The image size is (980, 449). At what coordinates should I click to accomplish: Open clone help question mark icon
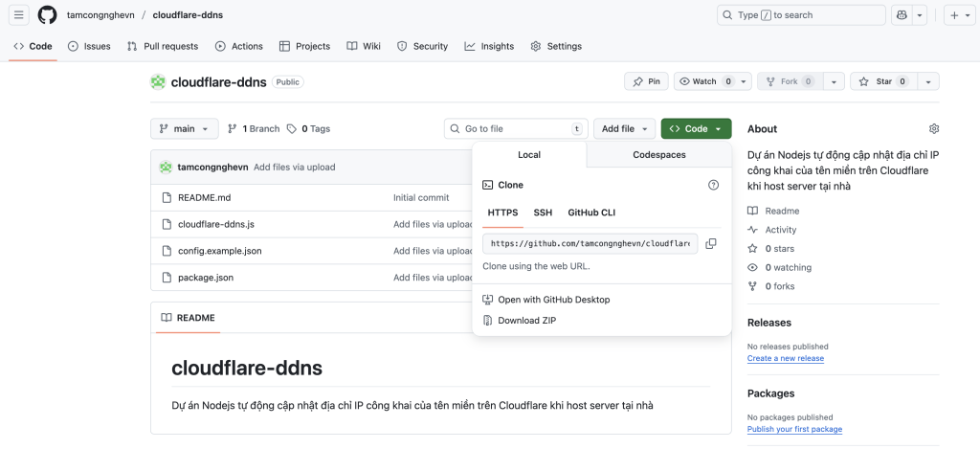click(713, 185)
